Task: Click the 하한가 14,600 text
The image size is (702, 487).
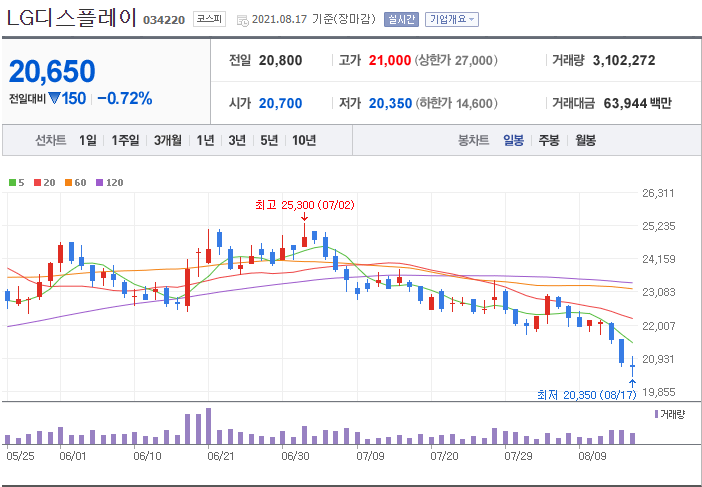Action: (457, 103)
